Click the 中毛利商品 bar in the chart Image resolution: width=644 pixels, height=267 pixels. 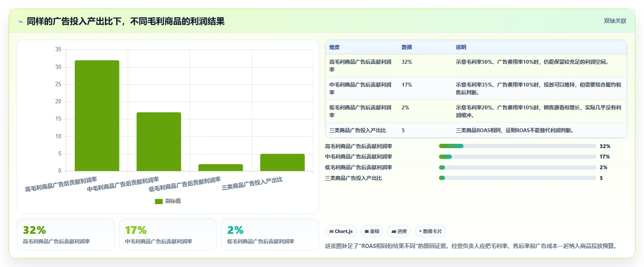click(x=159, y=142)
